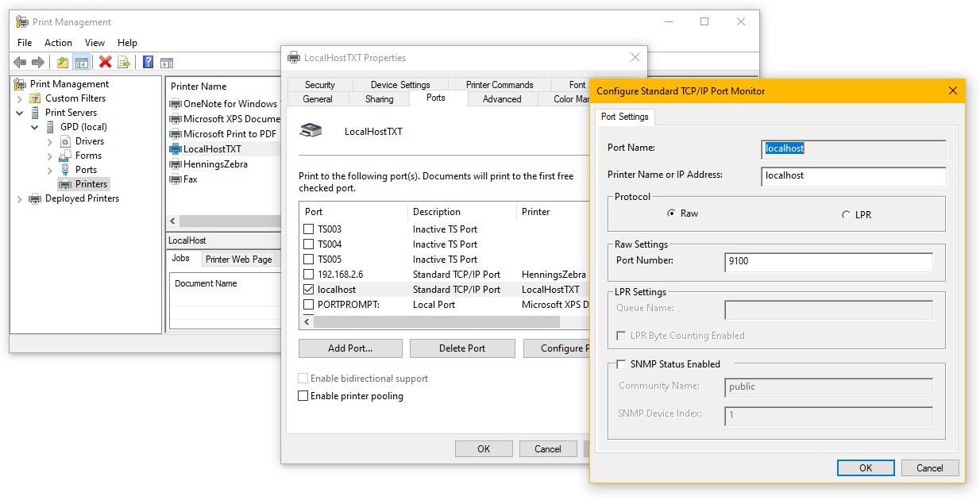The height and width of the screenshot is (500, 980).
Task: Click the Up one level folder icon
Action: [63, 62]
